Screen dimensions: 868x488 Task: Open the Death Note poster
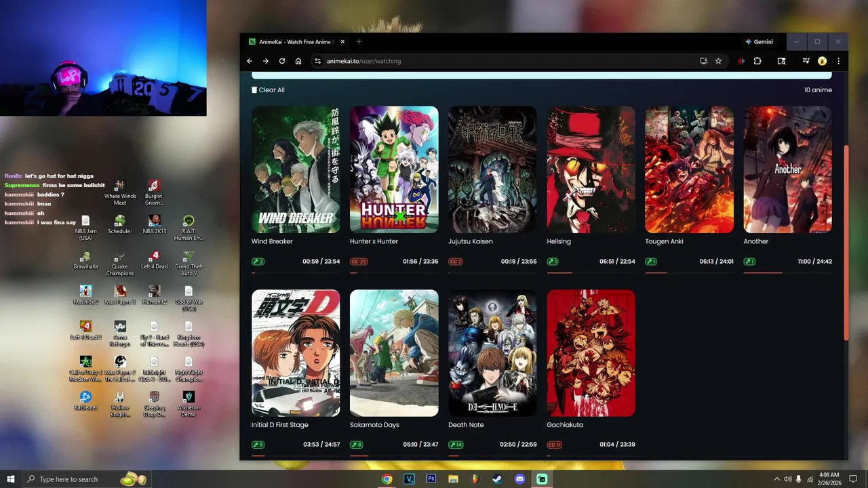(492, 353)
